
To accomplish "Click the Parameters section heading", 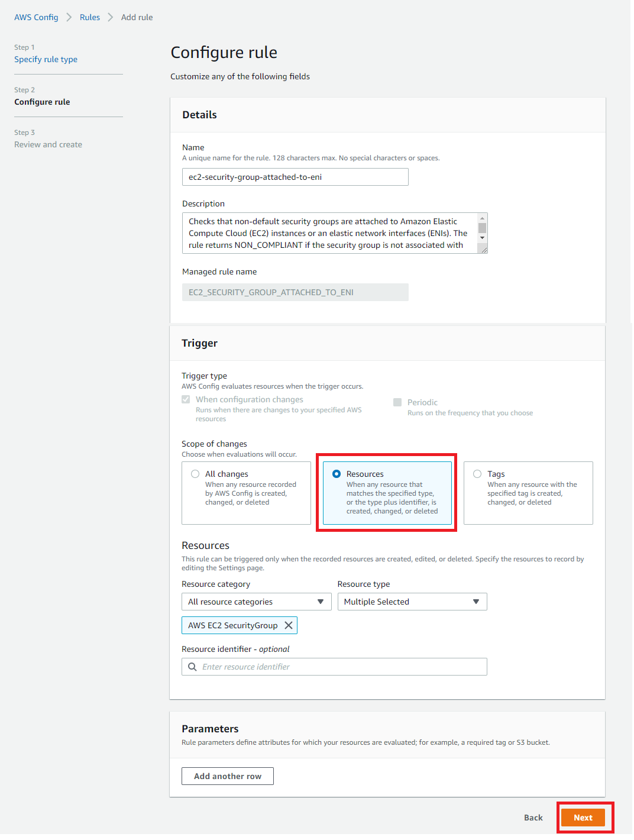I will coord(210,729).
